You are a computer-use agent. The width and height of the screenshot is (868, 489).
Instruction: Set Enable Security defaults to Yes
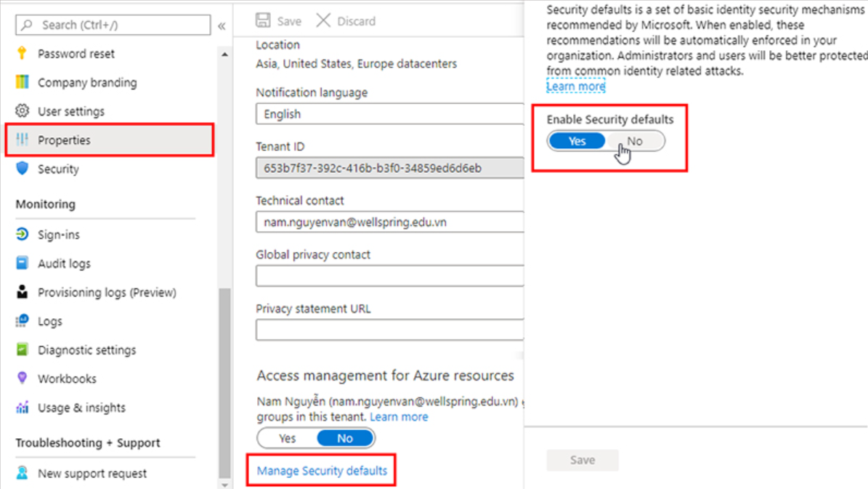577,141
